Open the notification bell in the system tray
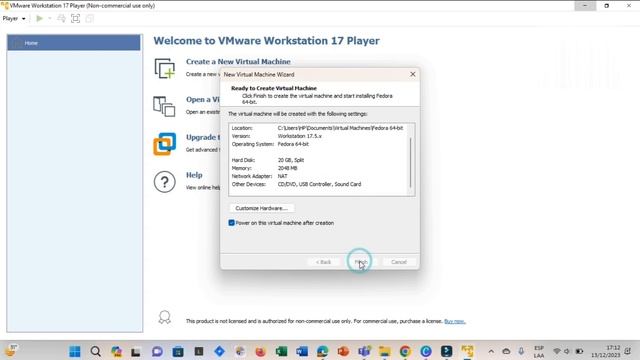Viewport: 640px width, 360px height. (x=627, y=351)
